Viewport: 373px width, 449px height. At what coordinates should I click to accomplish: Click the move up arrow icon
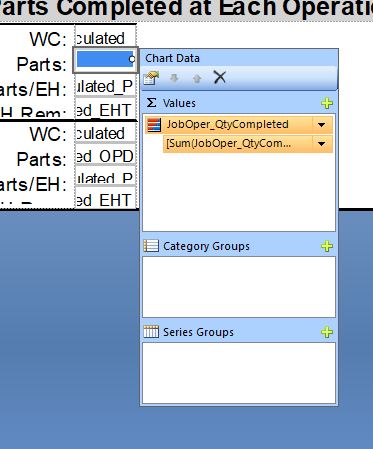(197, 78)
